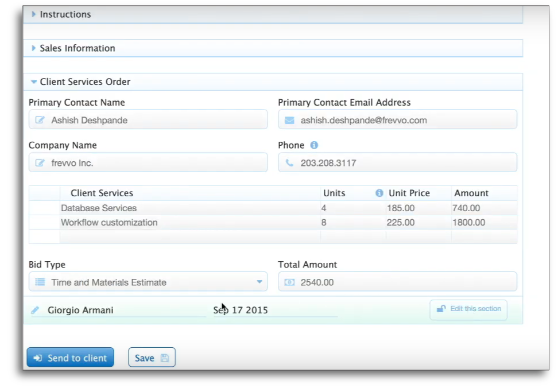Screen dimensions: 558x392
Task: Click the Database Services cell
Action: pos(190,208)
